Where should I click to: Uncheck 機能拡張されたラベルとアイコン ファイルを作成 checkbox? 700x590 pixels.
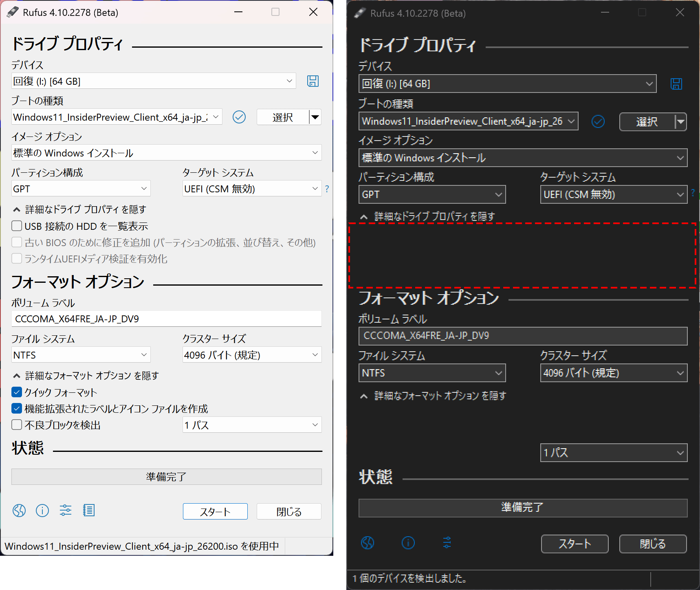[17, 408]
